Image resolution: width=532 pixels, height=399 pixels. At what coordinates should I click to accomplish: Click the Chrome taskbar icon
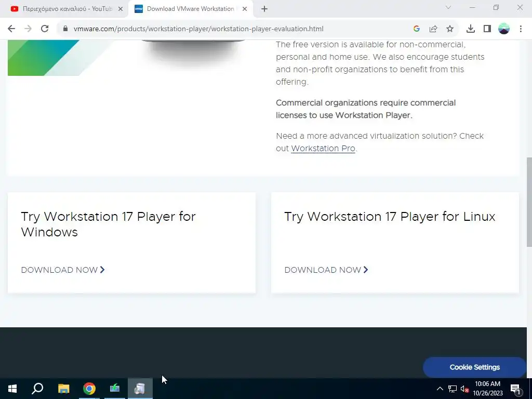tap(89, 389)
